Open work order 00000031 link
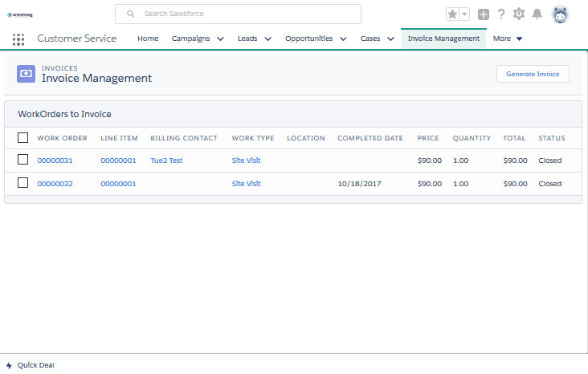 (x=55, y=161)
